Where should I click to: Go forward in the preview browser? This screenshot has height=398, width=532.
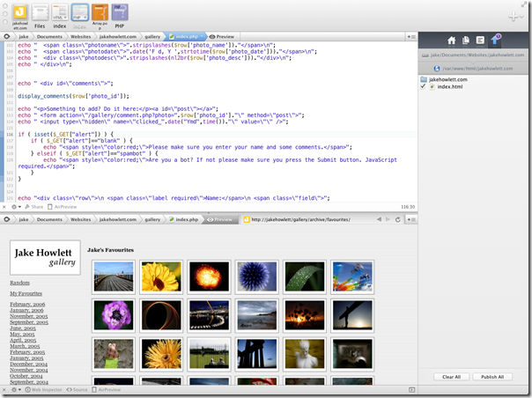click(388, 219)
